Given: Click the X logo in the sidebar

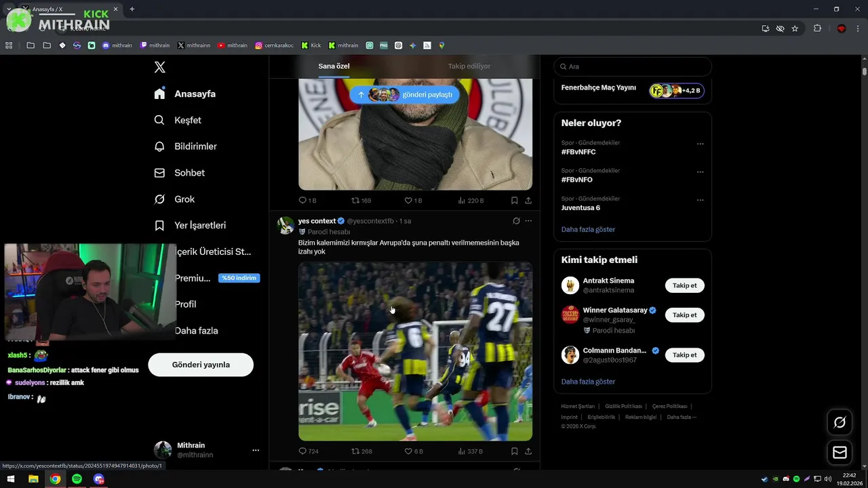Looking at the screenshot, I should [159, 67].
